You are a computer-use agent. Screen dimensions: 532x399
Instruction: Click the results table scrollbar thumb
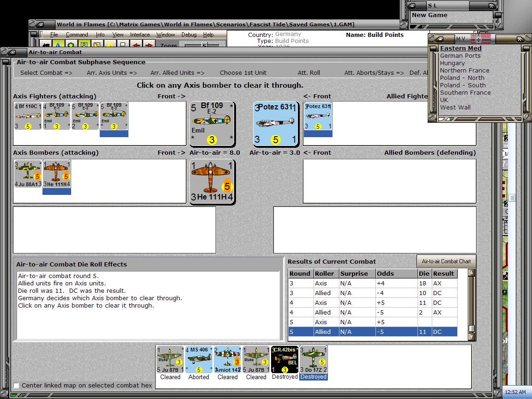pyautogui.click(x=472, y=329)
